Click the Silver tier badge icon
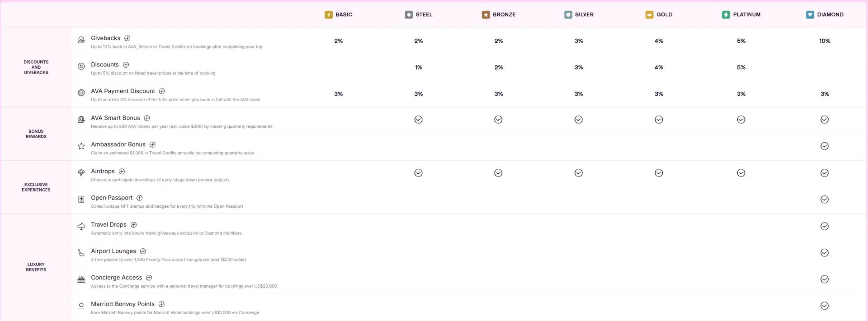 [568, 15]
